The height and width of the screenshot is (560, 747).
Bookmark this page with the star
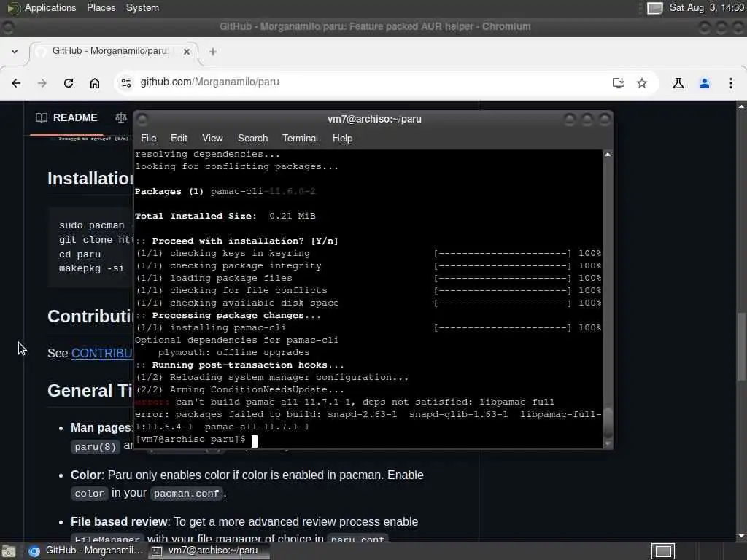pos(642,83)
